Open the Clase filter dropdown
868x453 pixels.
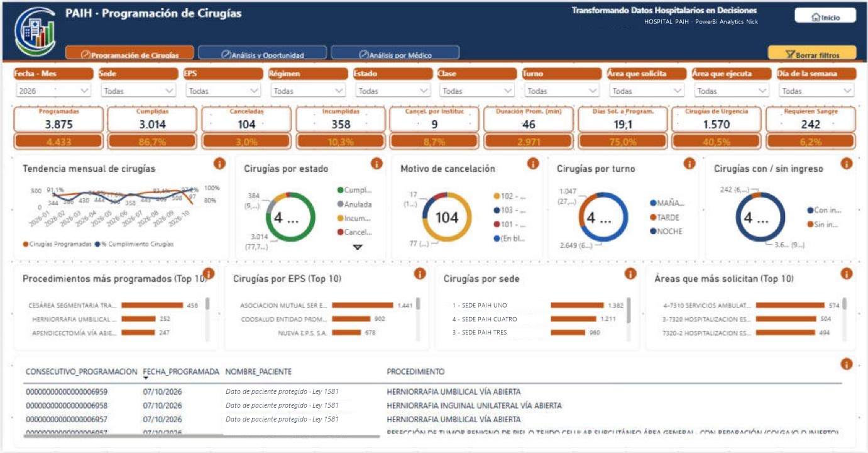(x=477, y=91)
